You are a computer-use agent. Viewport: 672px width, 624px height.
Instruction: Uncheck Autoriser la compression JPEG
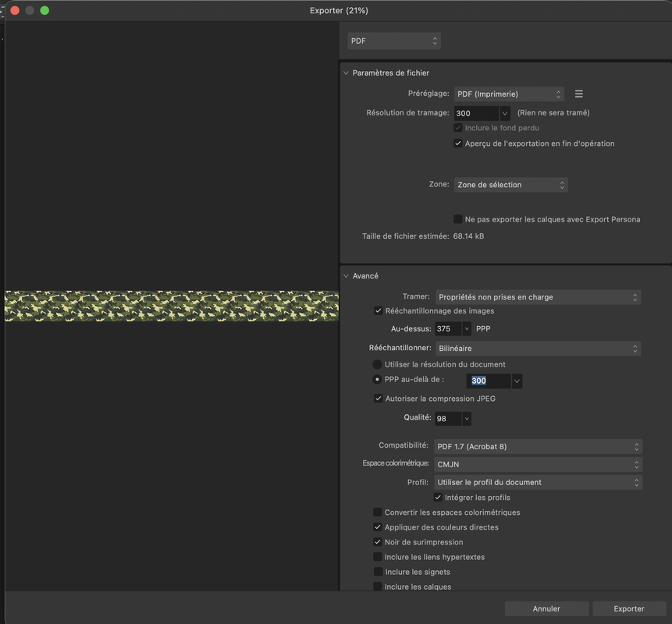coord(378,399)
